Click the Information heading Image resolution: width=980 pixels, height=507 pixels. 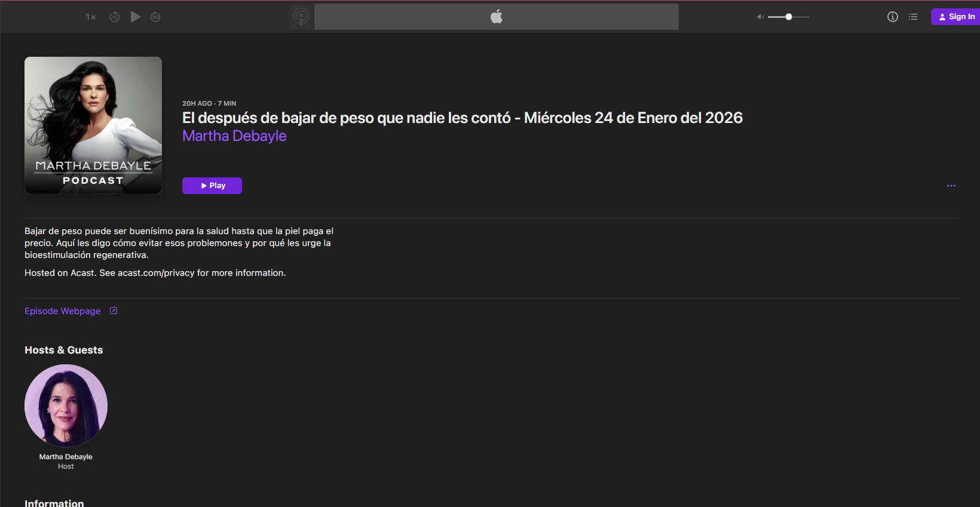point(54,503)
